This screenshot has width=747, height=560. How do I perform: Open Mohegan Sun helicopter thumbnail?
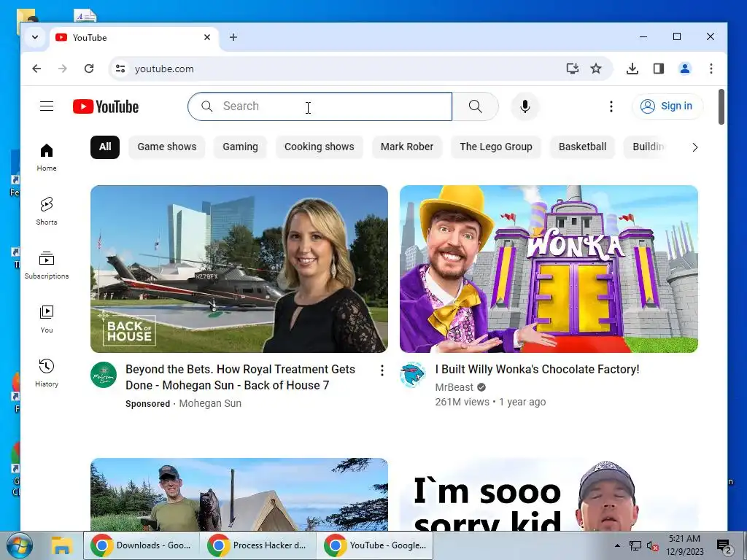[x=239, y=269]
